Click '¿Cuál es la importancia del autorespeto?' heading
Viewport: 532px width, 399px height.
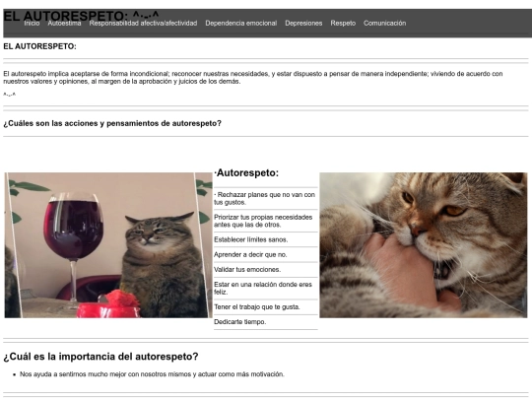coord(100,357)
